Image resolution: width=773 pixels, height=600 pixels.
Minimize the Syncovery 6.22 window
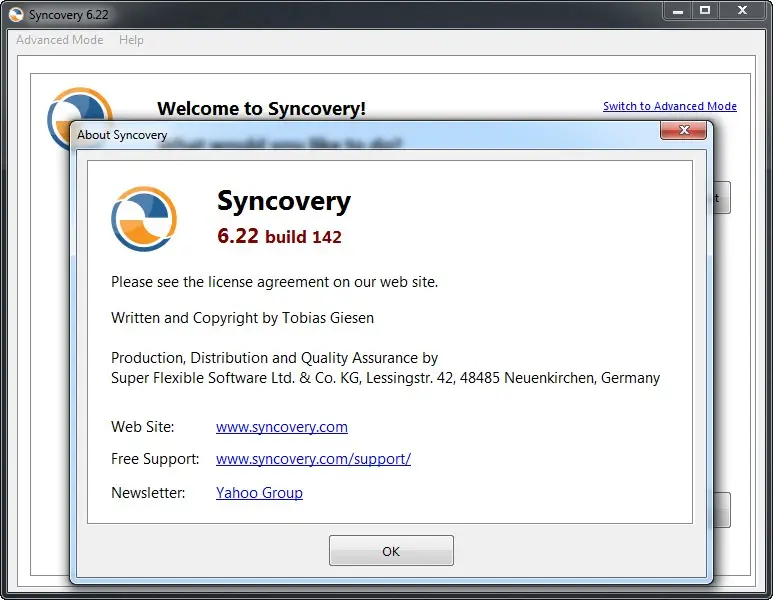[678, 10]
